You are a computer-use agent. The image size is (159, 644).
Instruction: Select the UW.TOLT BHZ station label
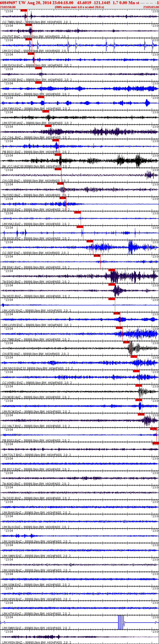pos(37,455)
